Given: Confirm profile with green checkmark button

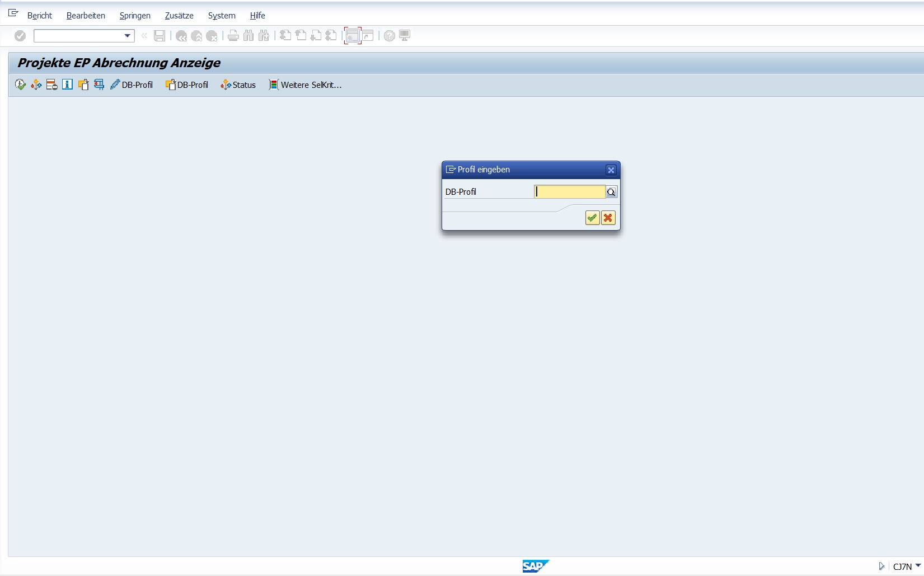Looking at the screenshot, I should click(592, 218).
